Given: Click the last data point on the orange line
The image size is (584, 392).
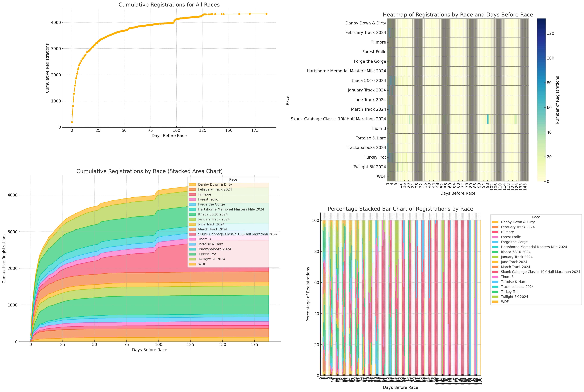Looking at the screenshot, I should click(266, 14).
